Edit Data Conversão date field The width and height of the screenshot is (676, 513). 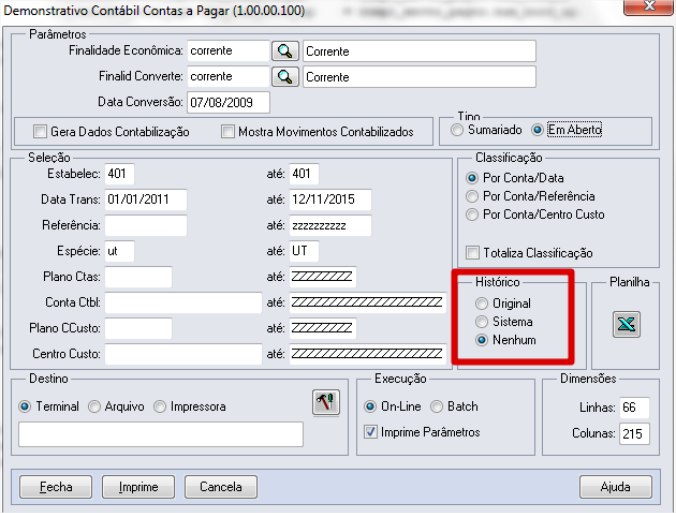pyautogui.click(x=228, y=103)
